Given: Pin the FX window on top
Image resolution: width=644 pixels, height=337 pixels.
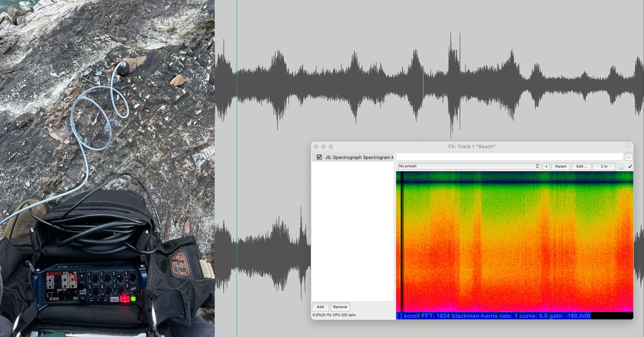Looking at the screenshot, I should point(627,146).
